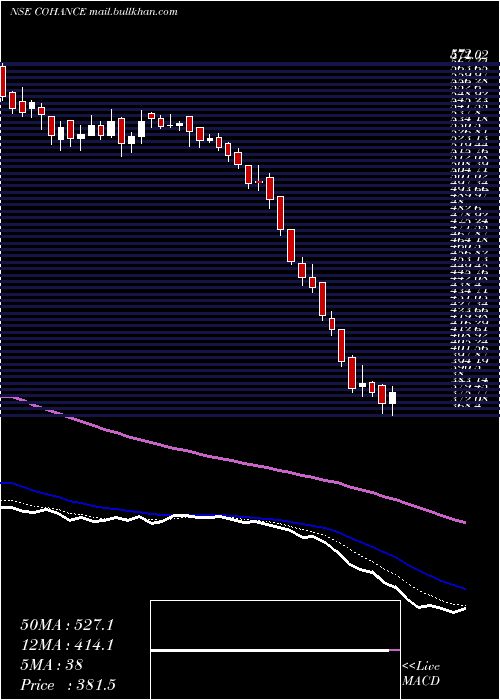This screenshot has height=700, width=500.
Task: Click the first red candlestick at chart start
Action: tap(3, 82)
